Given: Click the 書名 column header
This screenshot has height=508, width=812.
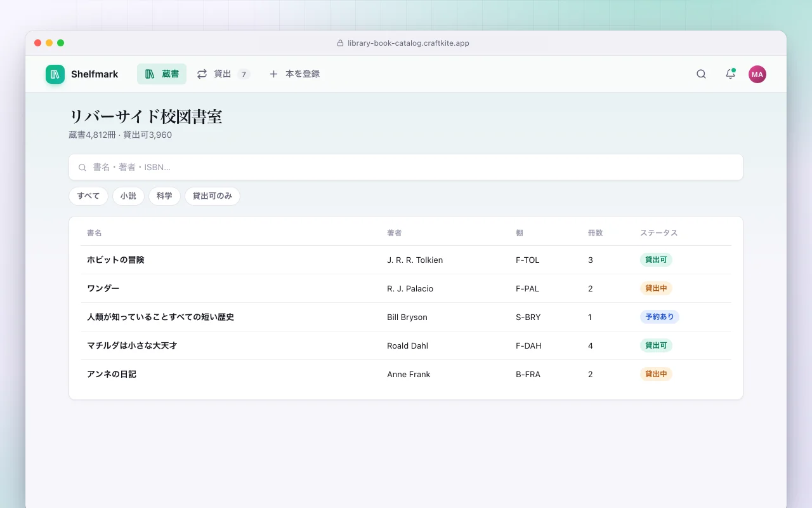Looking at the screenshot, I should pos(95,233).
